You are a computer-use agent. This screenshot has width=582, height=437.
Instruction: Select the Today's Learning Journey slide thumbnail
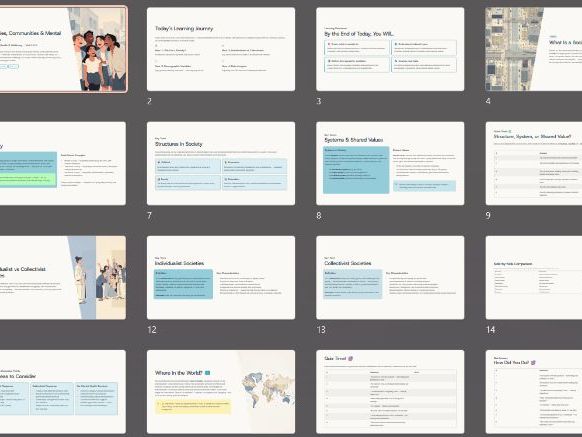click(221, 49)
